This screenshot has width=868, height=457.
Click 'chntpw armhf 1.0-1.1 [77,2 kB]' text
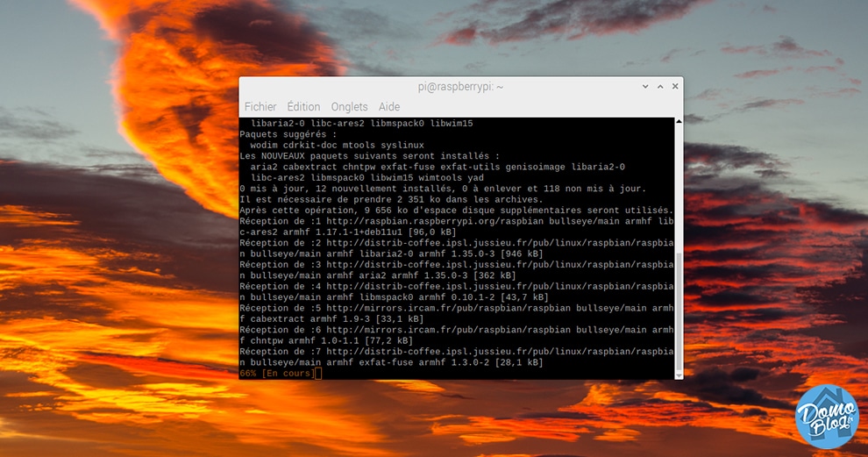(x=331, y=340)
